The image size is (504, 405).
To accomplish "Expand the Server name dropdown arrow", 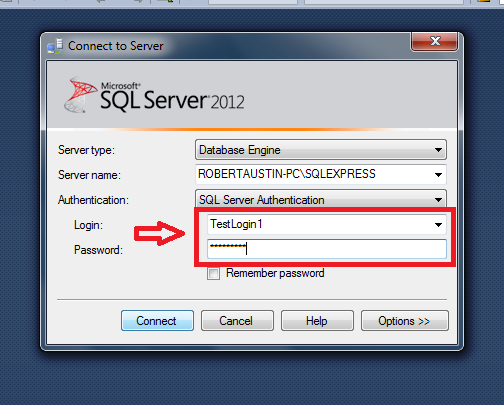I will point(438,174).
